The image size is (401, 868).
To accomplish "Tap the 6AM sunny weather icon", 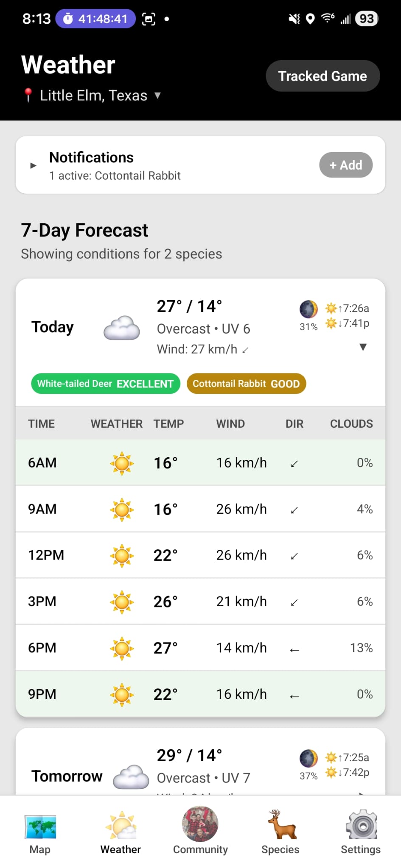I will (122, 463).
